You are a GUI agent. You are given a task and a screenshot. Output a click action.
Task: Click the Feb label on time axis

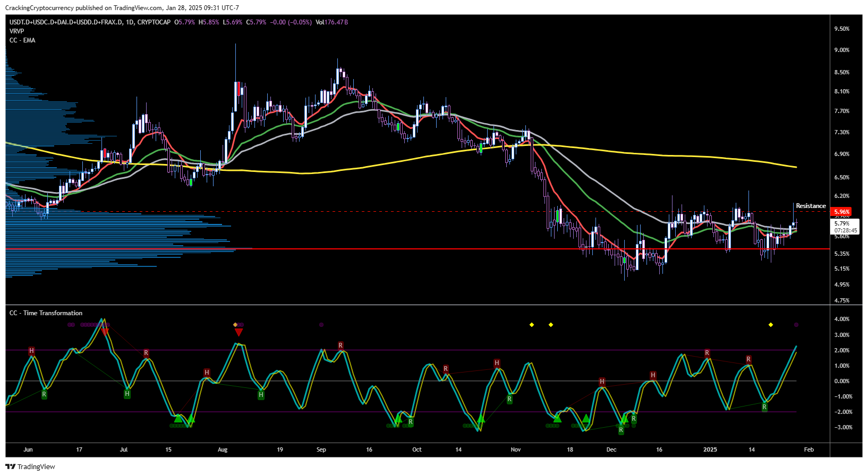(x=809, y=449)
